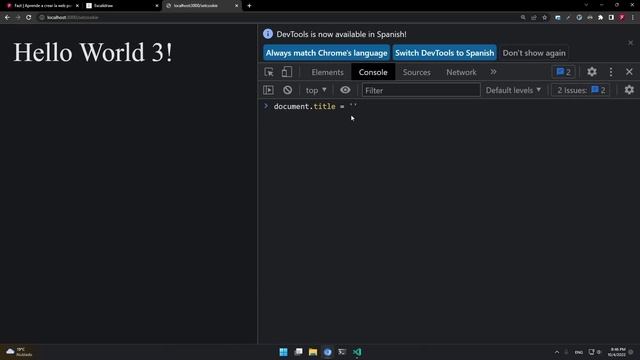Close the DevTools panel
Image resolution: width=640 pixels, height=360 pixels.
tap(629, 72)
